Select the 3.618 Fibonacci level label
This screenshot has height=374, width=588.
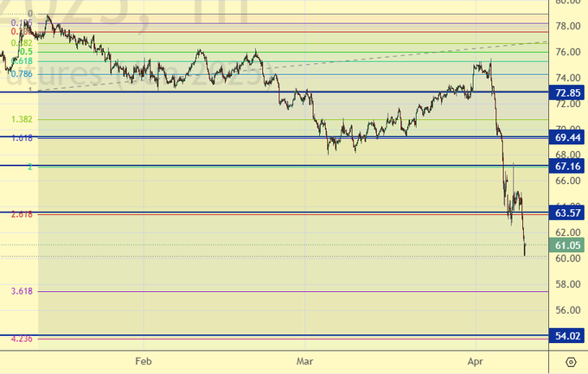click(x=22, y=292)
